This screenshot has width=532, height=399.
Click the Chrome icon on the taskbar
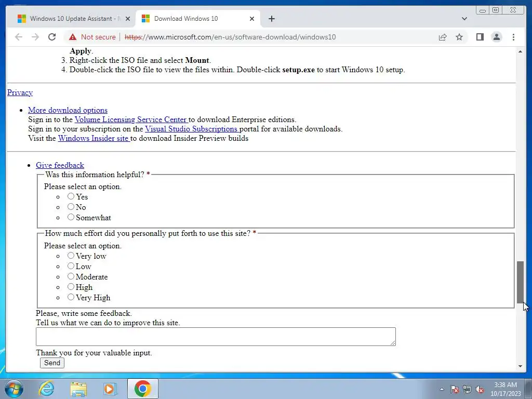point(142,389)
